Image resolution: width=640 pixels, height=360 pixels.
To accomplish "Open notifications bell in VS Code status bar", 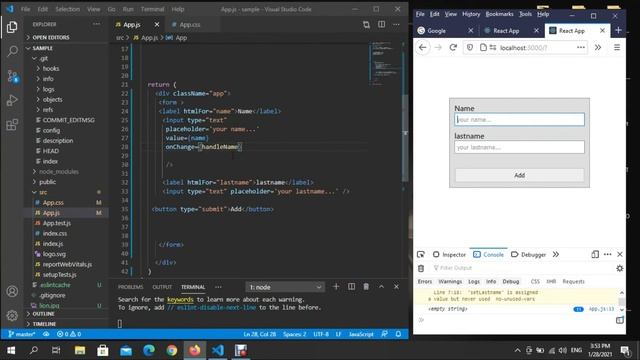I will point(398,334).
